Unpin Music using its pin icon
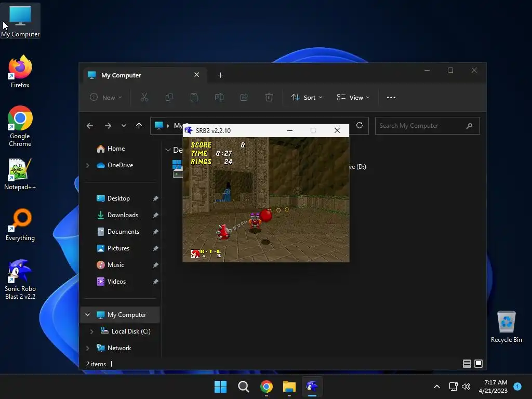Image resolution: width=532 pixels, height=399 pixels. [155, 265]
